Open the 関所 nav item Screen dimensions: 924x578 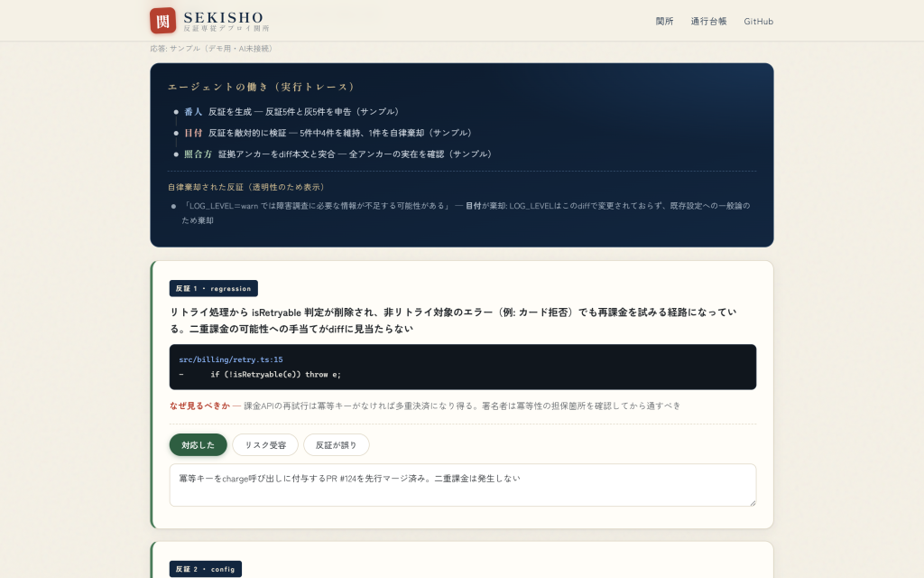point(664,22)
